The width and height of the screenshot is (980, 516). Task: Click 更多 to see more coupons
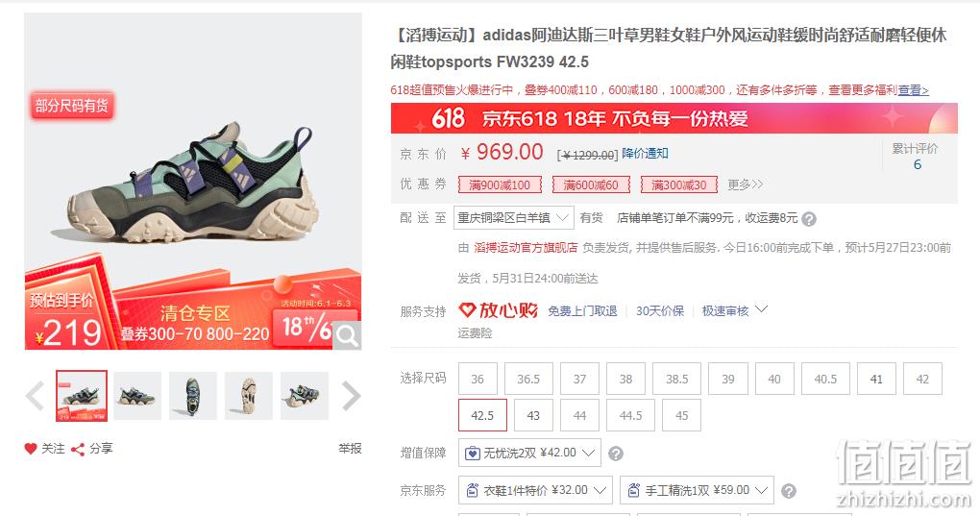point(745,184)
